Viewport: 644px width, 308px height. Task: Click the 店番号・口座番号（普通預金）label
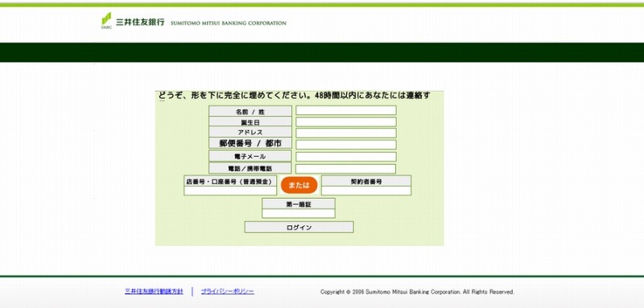(230, 181)
